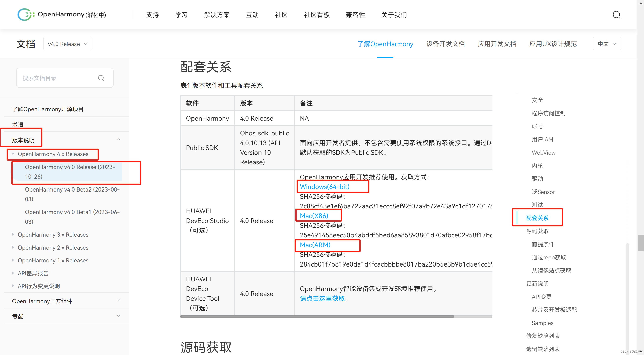
Task: Select OpenHarmony v4.0 Beta1 (2023-06-03)
Action: click(x=72, y=217)
